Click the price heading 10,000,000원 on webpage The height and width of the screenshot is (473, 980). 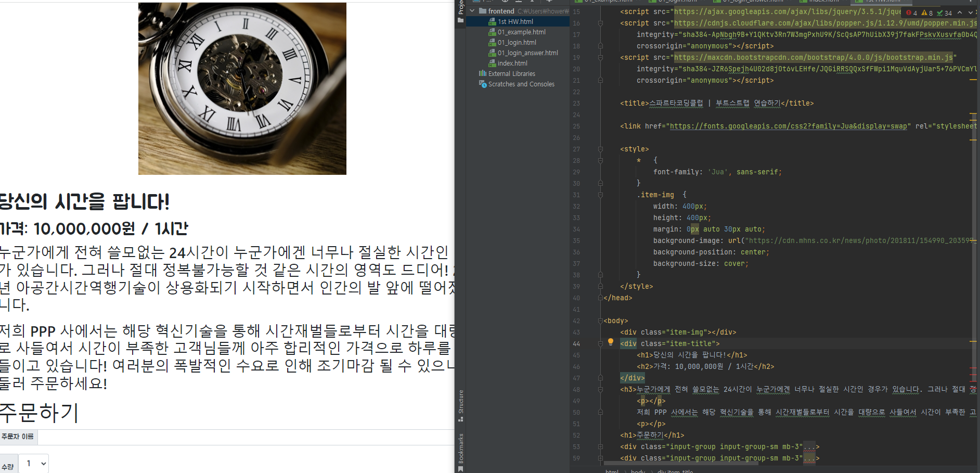[x=94, y=228]
